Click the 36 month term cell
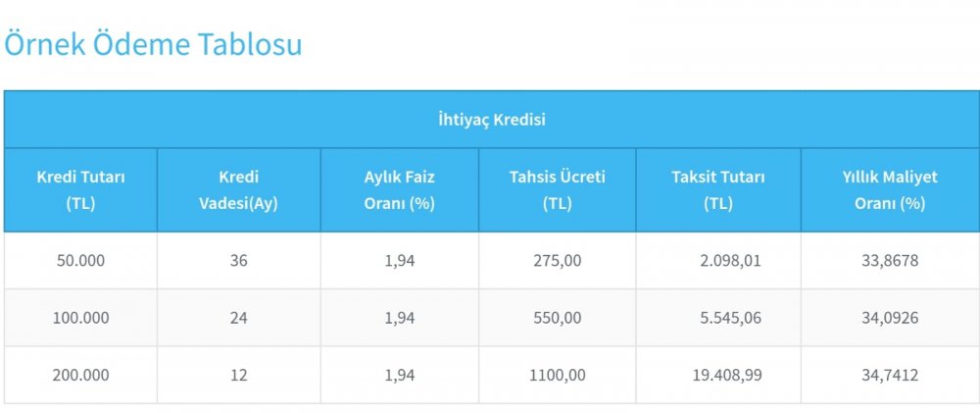Screen dimensions: 980x413 point(238,260)
